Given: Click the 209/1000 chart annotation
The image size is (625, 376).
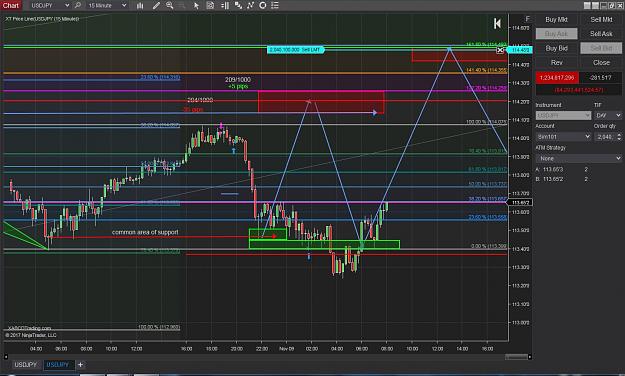Looking at the screenshot, I should [x=238, y=80].
